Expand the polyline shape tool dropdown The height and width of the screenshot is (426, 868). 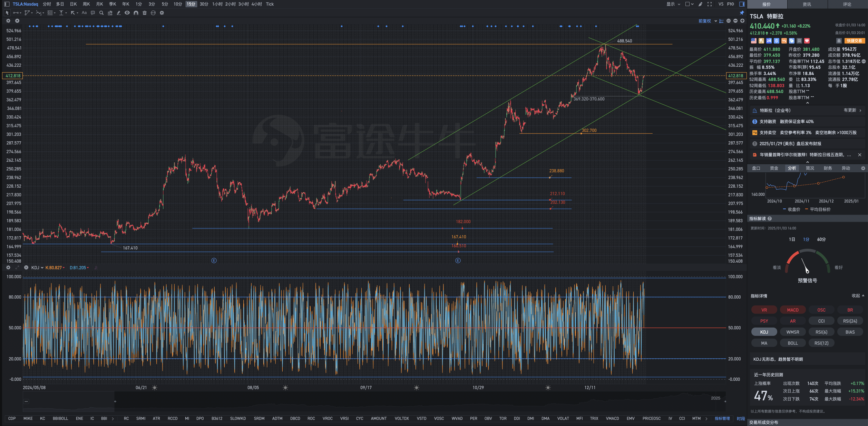pos(32,13)
